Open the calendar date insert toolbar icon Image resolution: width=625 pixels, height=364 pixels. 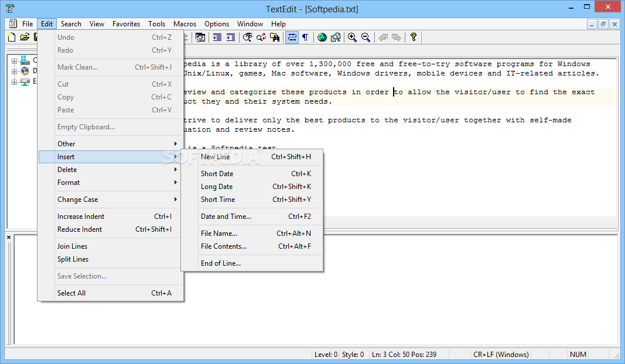tap(200, 37)
